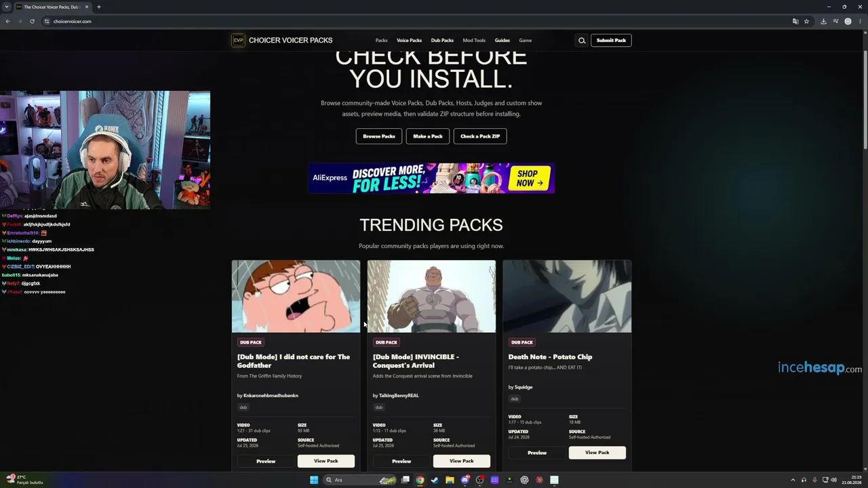The image size is (868, 488).
Task: Preview the INVINCIBLE Conquest's Arrival pack
Action: click(401, 461)
